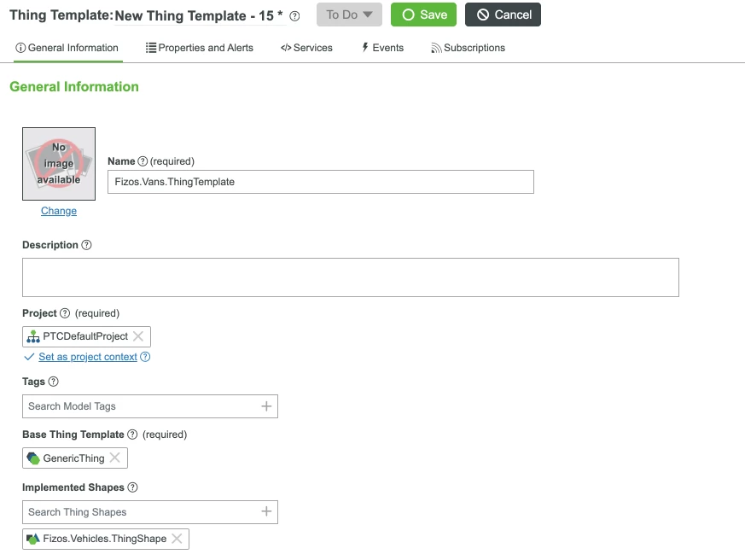Viewport: 745px width, 560px height.
Task: Go to the Services tab
Action: [306, 48]
